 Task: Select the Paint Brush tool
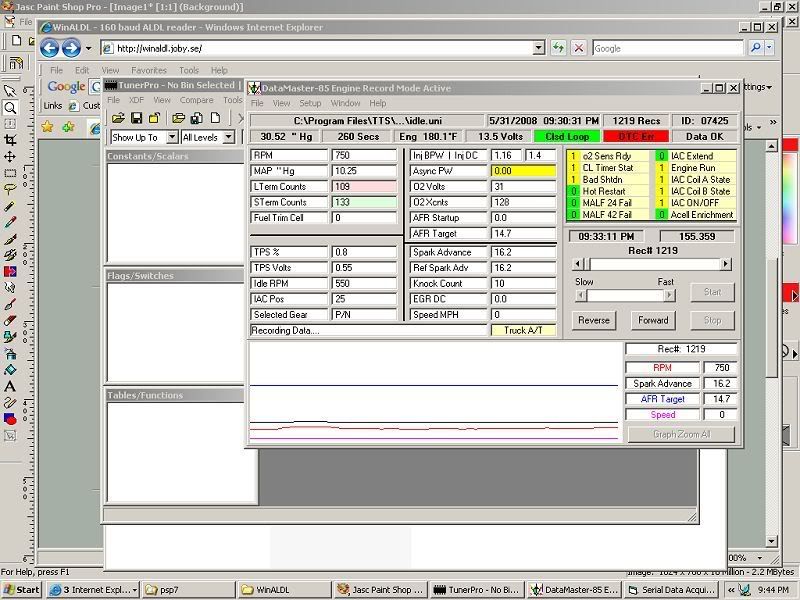(10, 238)
